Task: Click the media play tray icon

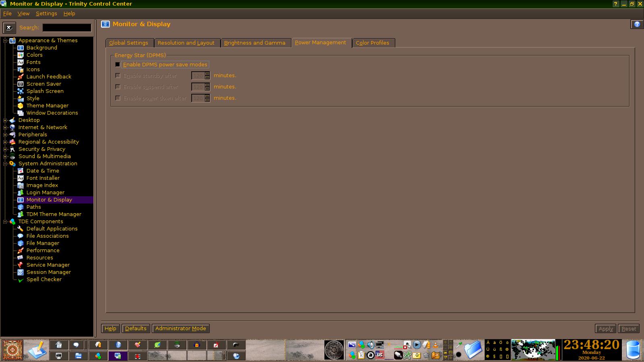Action: click(x=417, y=345)
